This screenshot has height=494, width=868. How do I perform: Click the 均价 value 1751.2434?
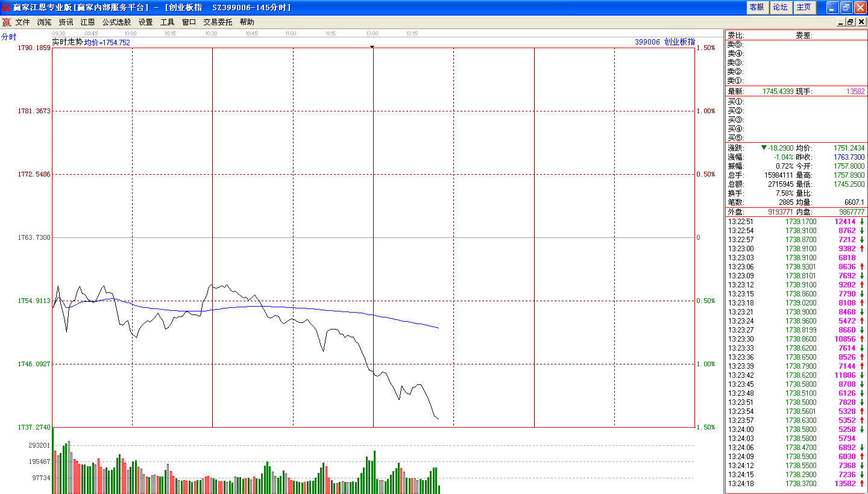[849, 148]
